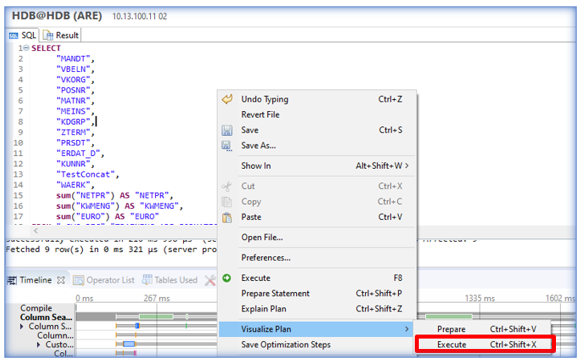The width and height of the screenshot is (584, 364).
Task: Open the Show In submenu
Action: pyautogui.click(x=317, y=166)
